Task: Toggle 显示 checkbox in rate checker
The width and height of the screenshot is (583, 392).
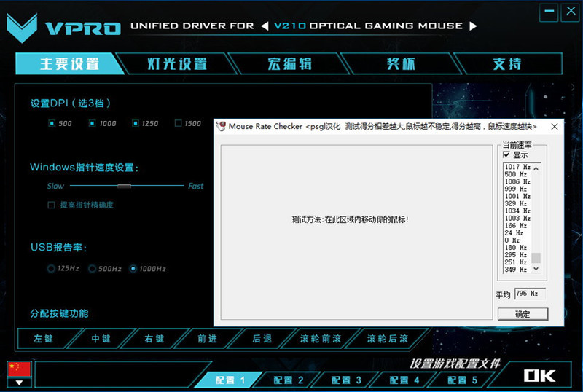Action: pos(506,154)
